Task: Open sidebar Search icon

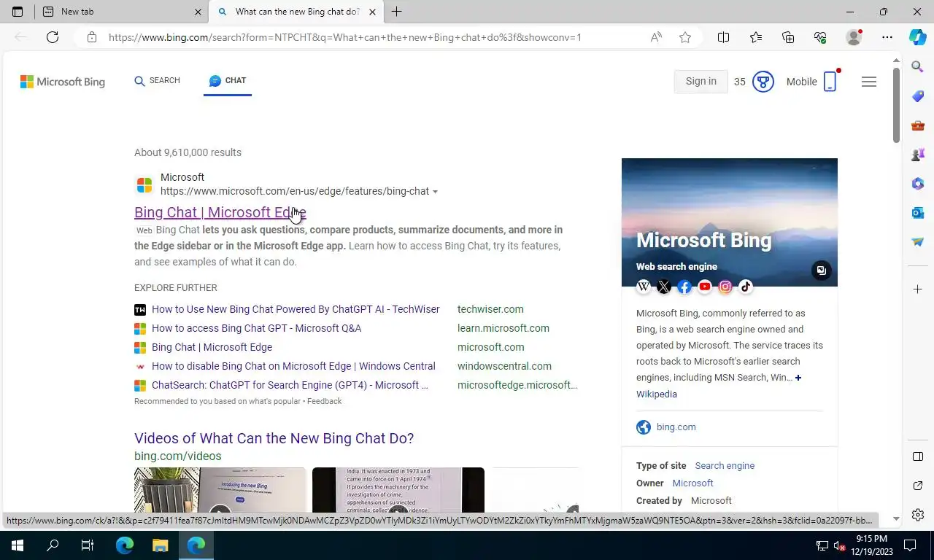Action: 918,67
